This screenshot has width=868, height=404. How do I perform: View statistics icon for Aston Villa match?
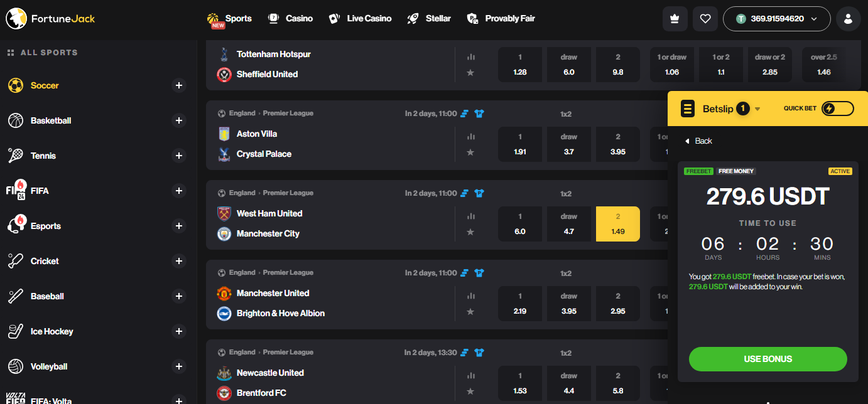470,136
